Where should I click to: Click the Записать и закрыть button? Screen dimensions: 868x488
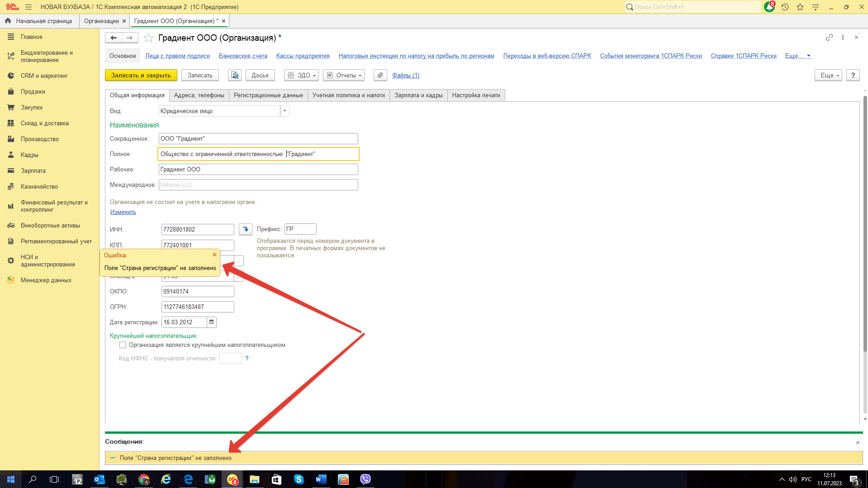[x=141, y=75]
